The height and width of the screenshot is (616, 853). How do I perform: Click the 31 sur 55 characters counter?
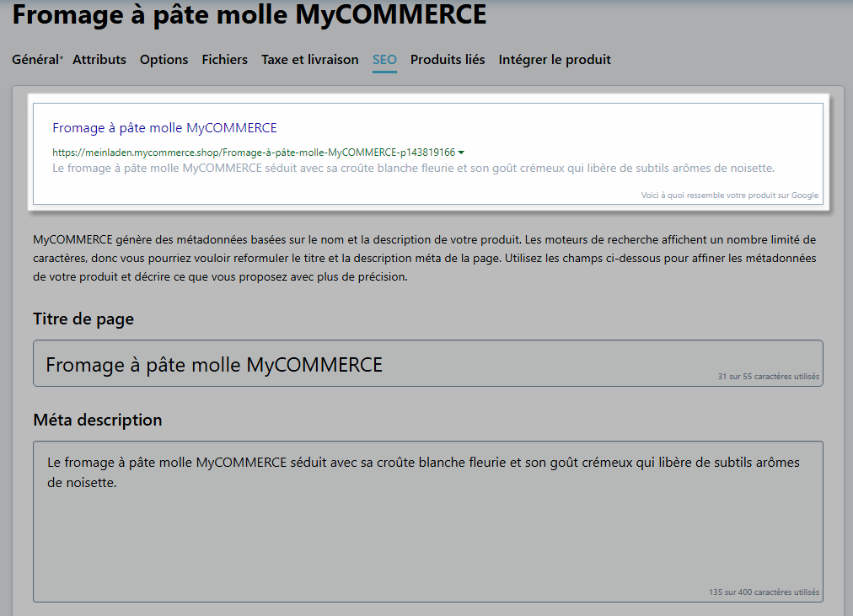point(768,377)
